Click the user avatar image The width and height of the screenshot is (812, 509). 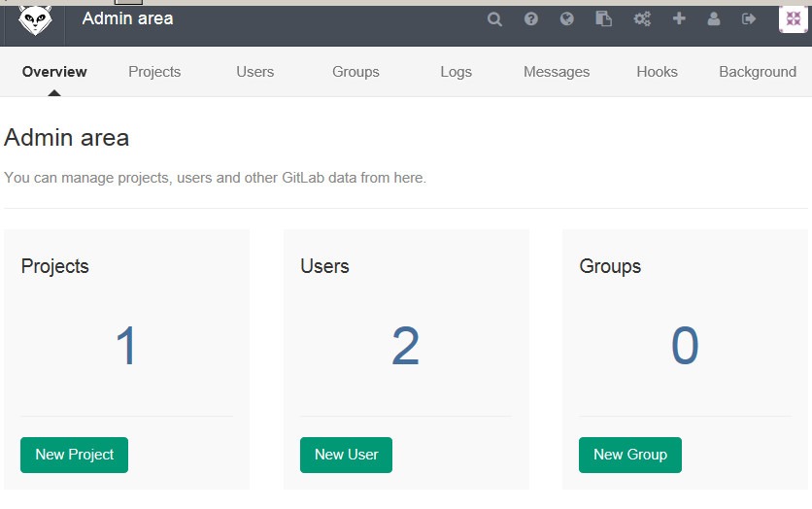794,19
